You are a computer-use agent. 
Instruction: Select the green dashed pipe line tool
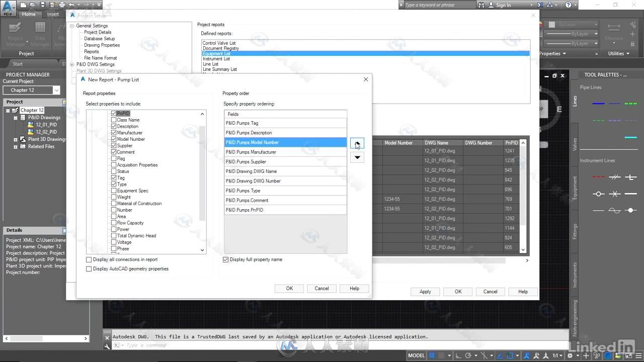coord(630,104)
